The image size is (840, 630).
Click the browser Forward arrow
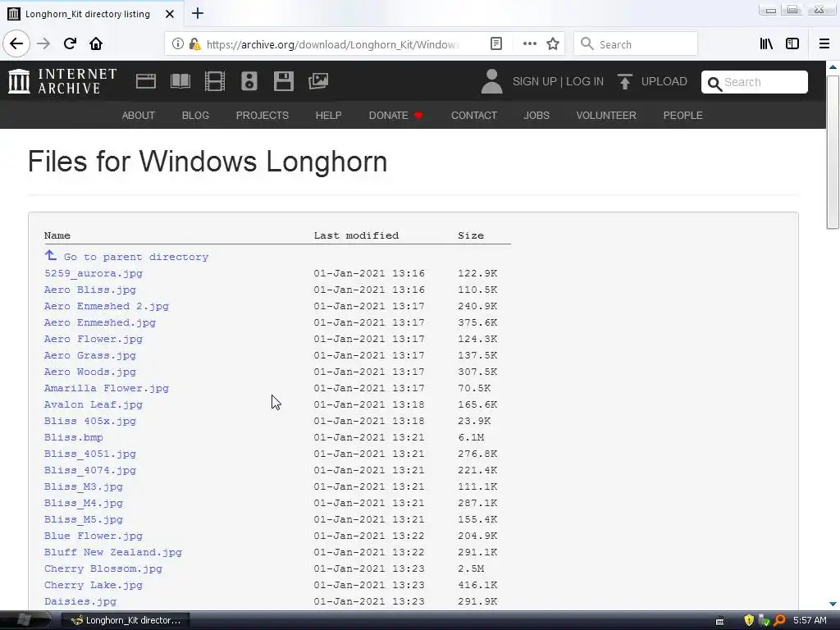[x=43, y=44]
